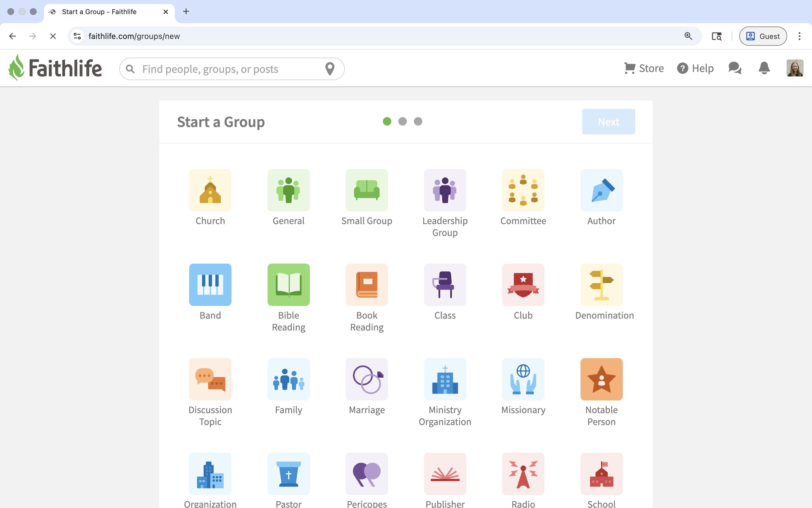Go to the second step dot
The width and height of the screenshot is (812, 508).
pos(402,121)
